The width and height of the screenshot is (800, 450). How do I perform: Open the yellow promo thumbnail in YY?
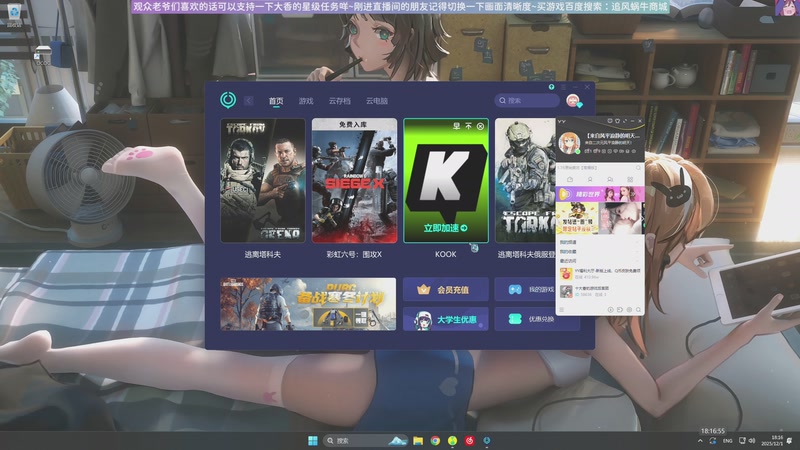coord(577,218)
